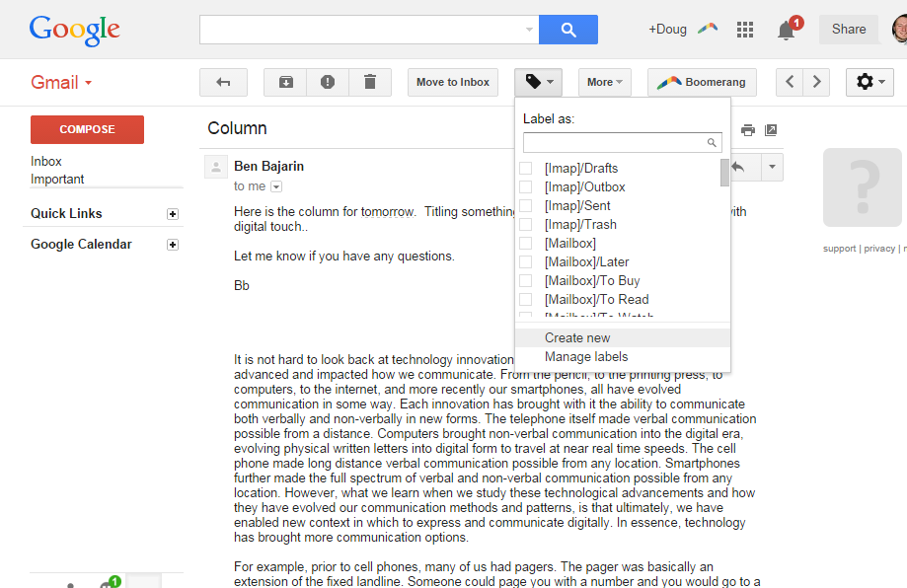This screenshot has height=588, width=907.
Task: Check the [Mailbox]/To Read label
Action: 526,300
